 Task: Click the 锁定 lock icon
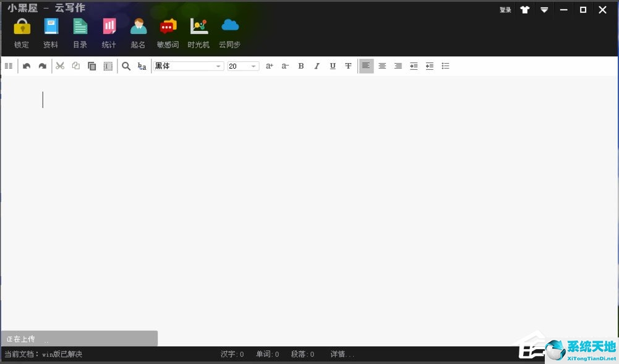[x=22, y=27]
